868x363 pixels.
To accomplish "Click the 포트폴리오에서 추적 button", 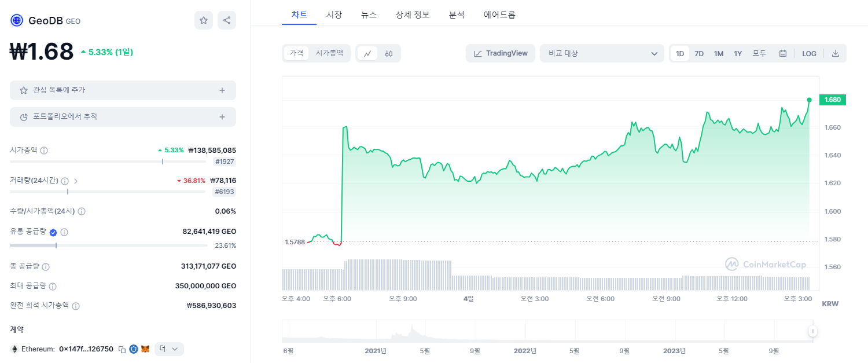I will coord(123,117).
